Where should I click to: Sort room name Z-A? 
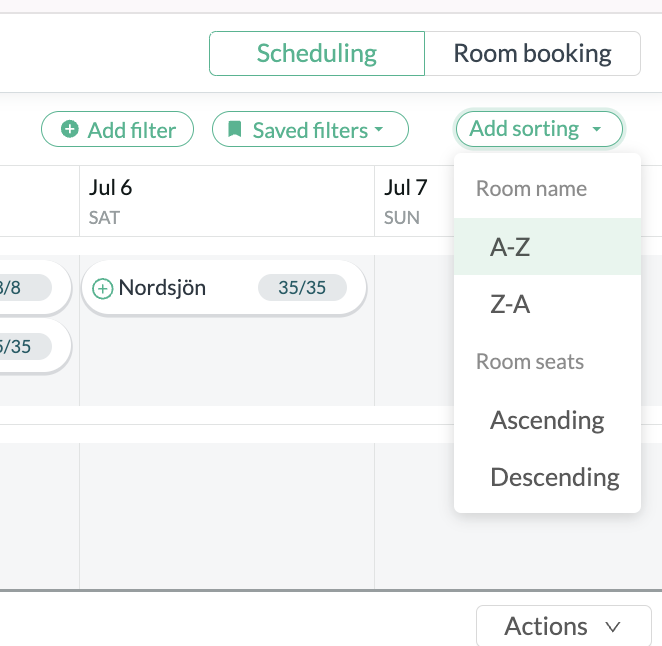(x=547, y=304)
